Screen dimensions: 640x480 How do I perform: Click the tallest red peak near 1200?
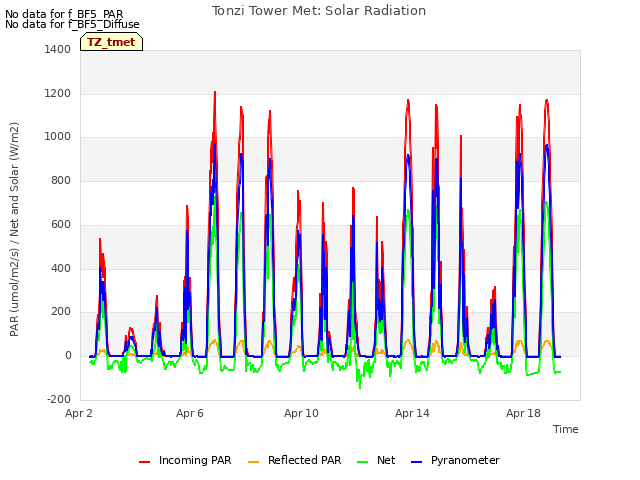[215, 93]
